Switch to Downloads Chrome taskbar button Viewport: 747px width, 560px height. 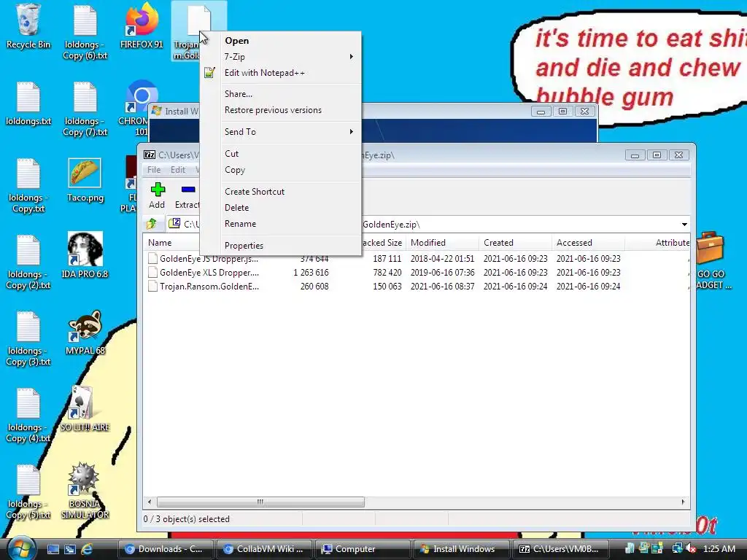(166, 549)
